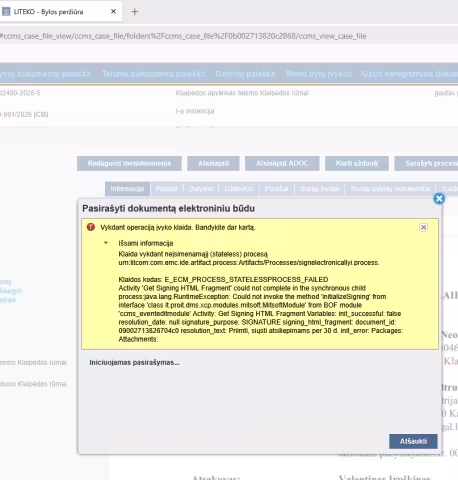Click the Atsisiųsti button
This screenshot has width=458, height=480.
click(213, 163)
